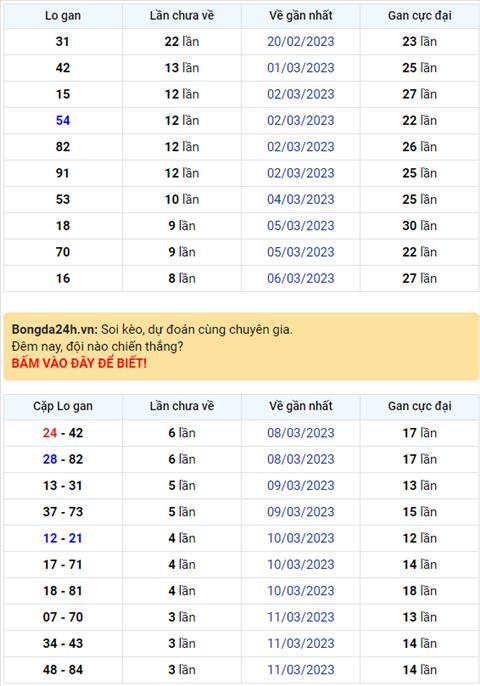Click '26 lần' Gan cực đại for 82
This screenshot has width=480, height=686.
[x=420, y=147]
